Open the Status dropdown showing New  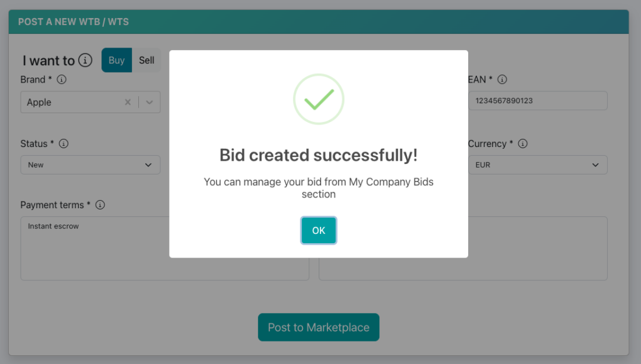[90, 165]
